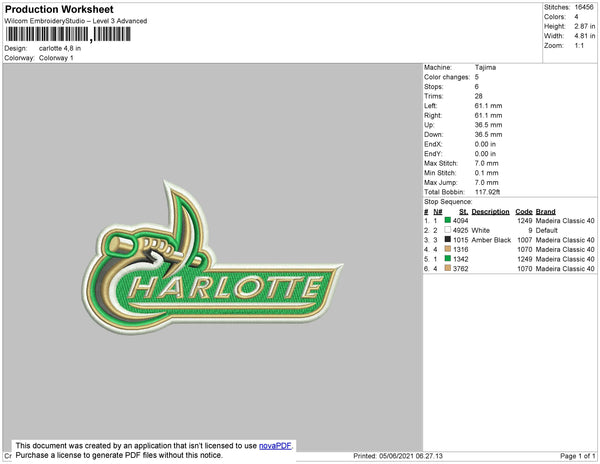Click the Production Worksheet title
The width and height of the screenshot is (600, 464).
(x=59, y=9)
